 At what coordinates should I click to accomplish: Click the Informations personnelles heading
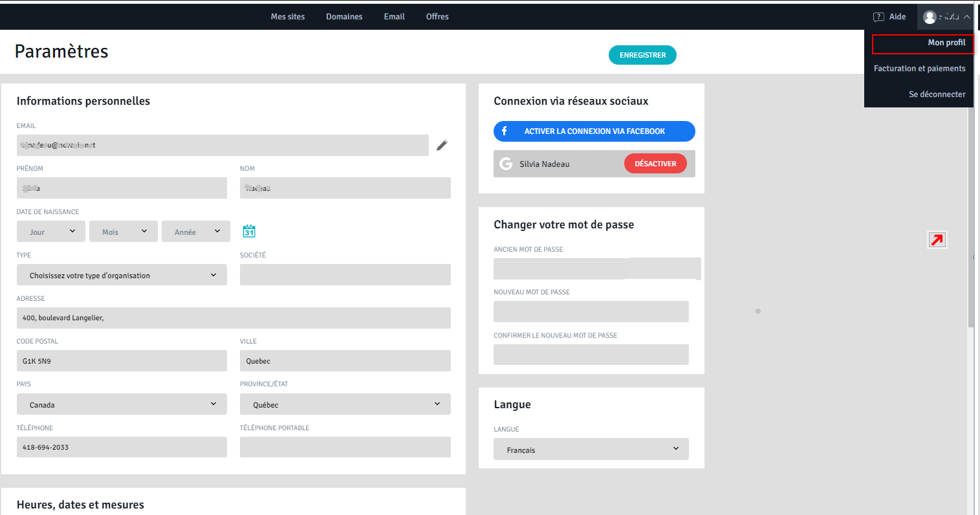(83, 101)
